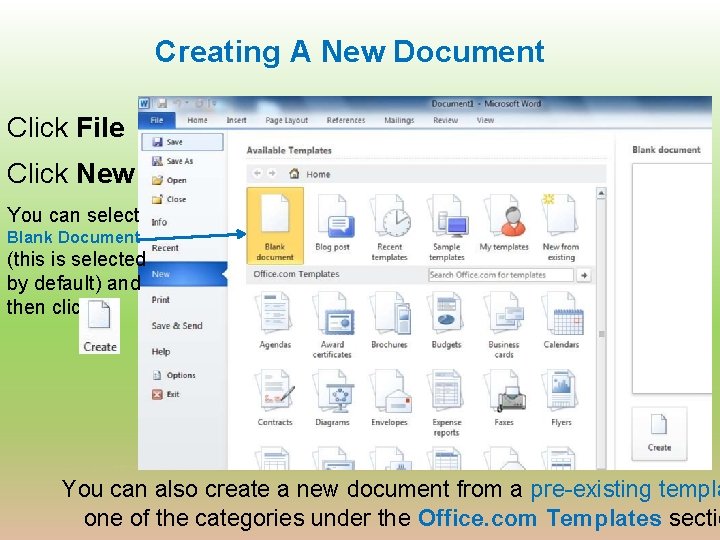Open the Calendars template category

(x=561, y=320)
